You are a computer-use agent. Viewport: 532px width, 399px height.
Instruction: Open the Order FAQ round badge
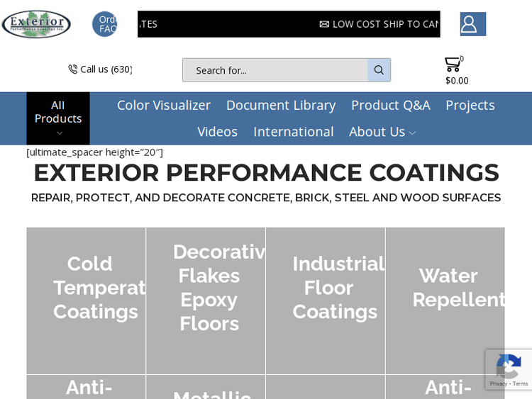[x=104, y=24]
